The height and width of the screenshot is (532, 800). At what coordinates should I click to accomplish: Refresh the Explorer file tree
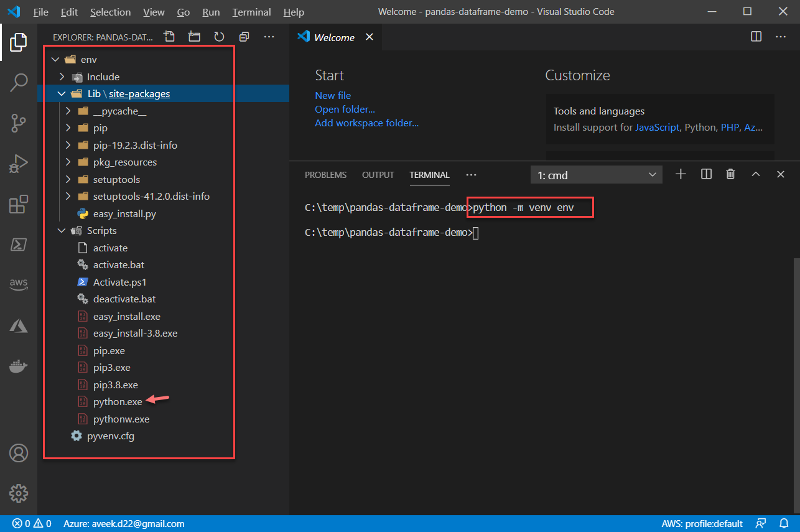[x=219, y=37]
